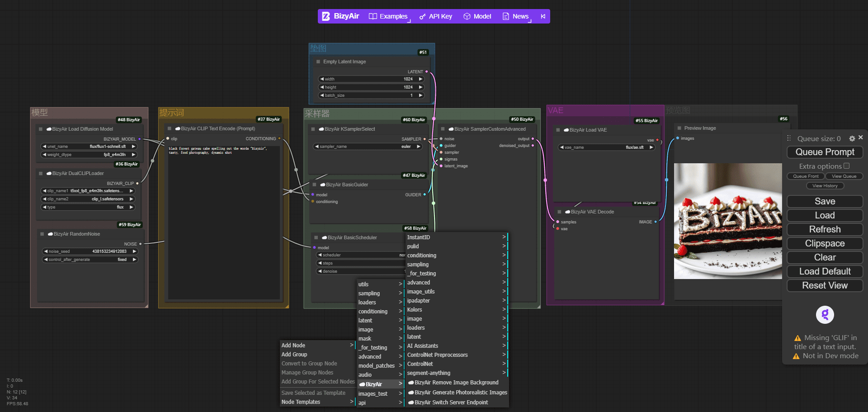The width and height of the screenshot is (868, 412).
Task: Collapse the BizyAir KSamplerSelect node
Action: point(313,129)
